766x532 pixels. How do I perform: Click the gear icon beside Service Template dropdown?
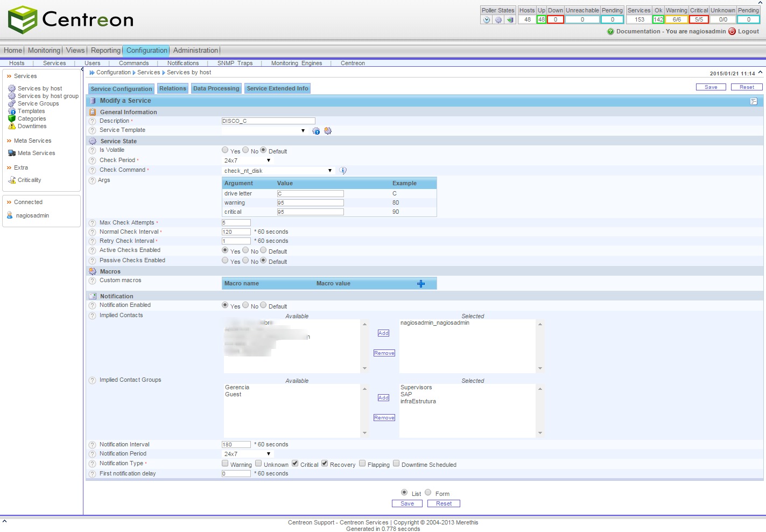click(x=328, y=131)
